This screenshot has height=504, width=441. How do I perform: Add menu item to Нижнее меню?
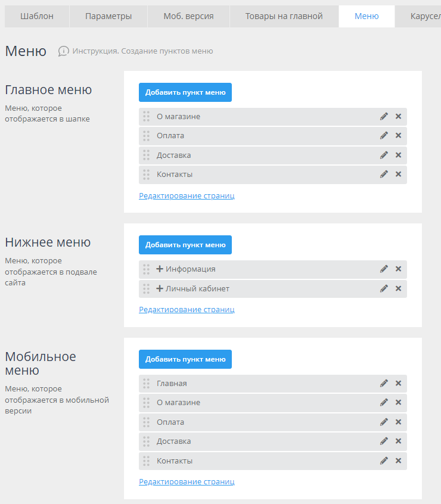coord(185,245)
